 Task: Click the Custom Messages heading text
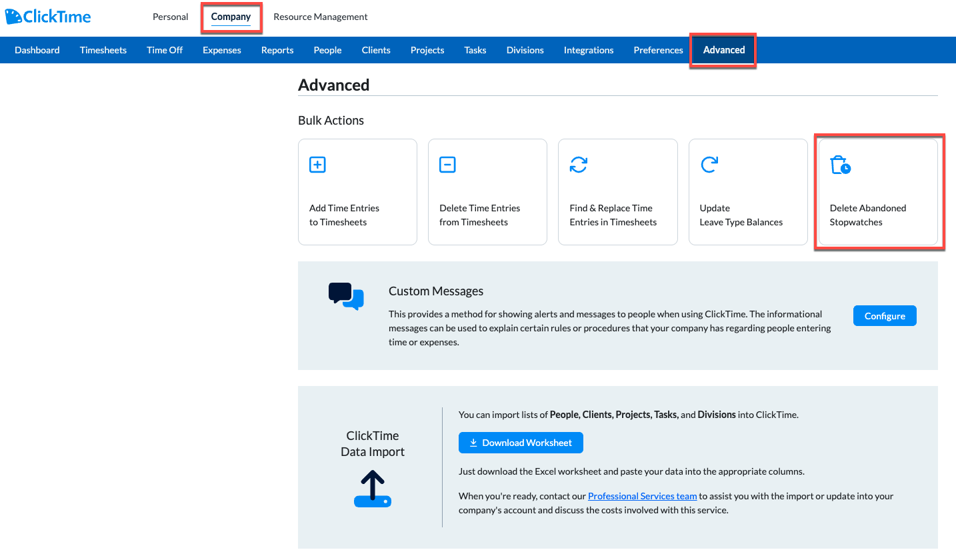436,291
